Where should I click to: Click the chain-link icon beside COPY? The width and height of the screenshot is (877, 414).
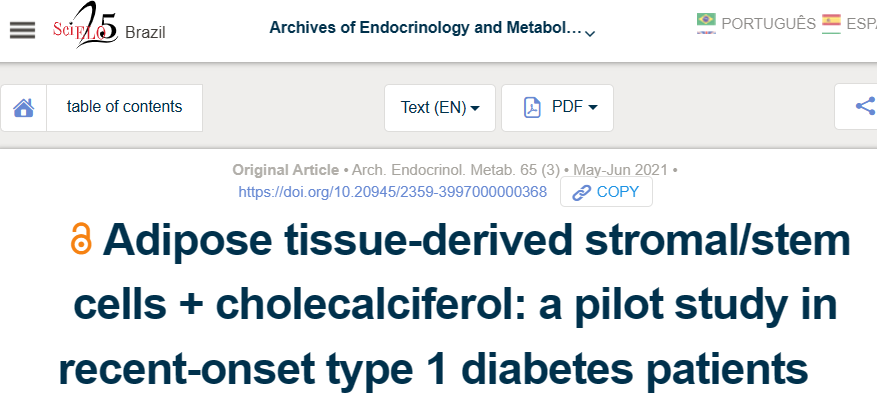click(582, 193)
